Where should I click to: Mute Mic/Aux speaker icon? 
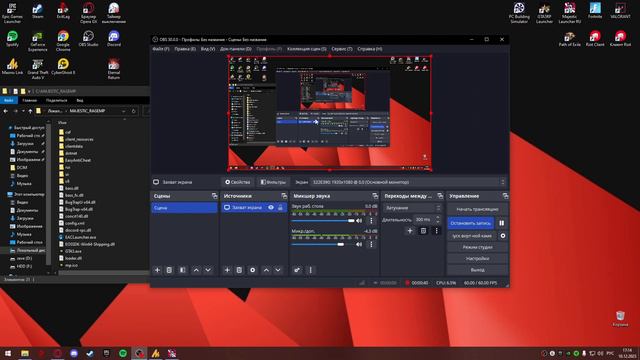pos(359,244)
